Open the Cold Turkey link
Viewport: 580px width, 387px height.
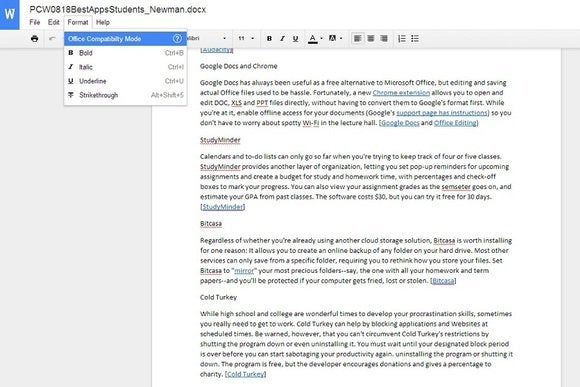click(x=246, y=374)
